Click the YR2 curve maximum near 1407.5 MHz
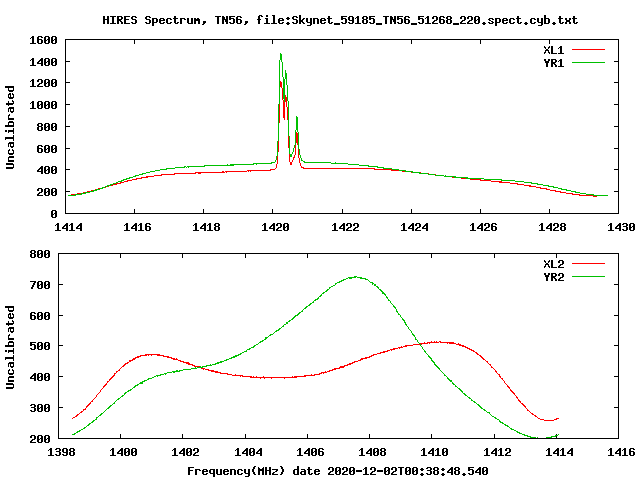The width and height of the screenshot is (640, 480). click(x=355, y=277)
